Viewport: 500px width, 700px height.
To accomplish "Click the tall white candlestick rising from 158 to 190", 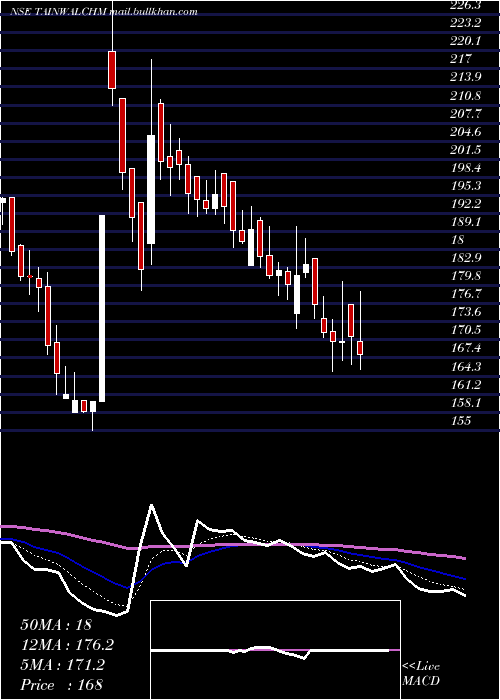I will click(102, 308).
